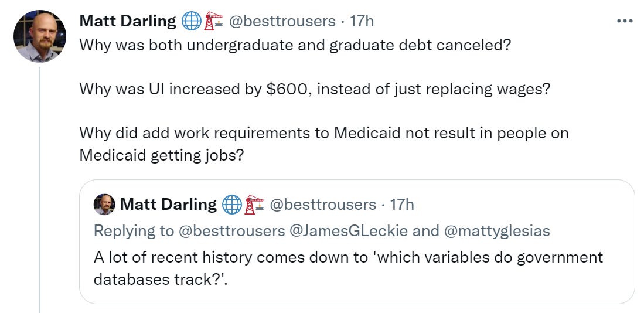Click globe emoji beside main author name
Viewport: 644px width, 313px height.
pos(192,21)
